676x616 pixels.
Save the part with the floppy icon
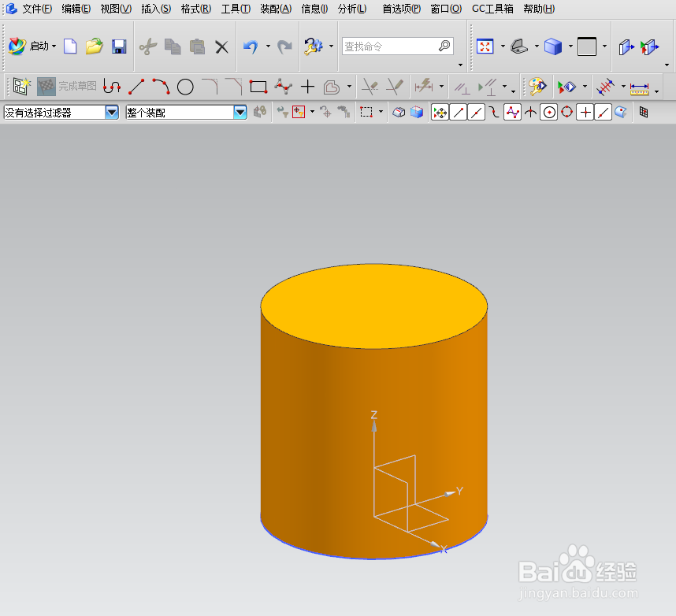click(x=119, y=46)
